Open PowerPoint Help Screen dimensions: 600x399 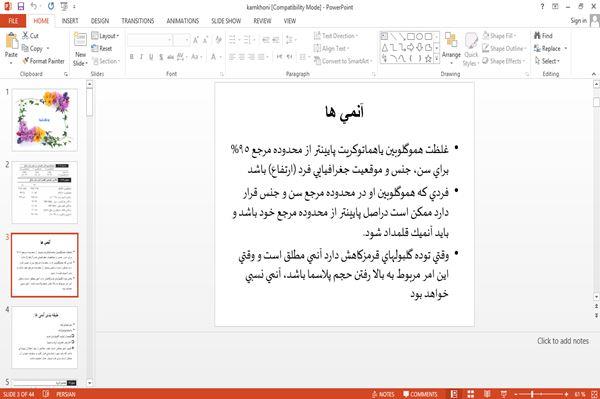coord(542,7)
